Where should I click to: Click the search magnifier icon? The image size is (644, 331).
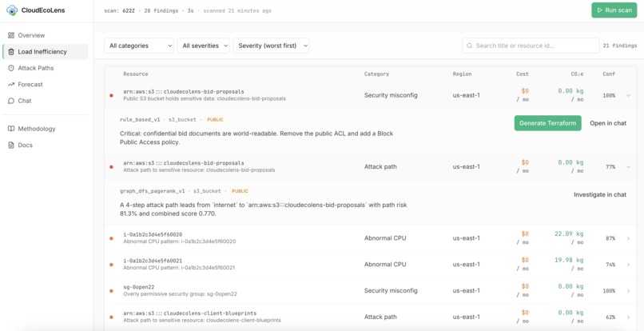click(x=470, y=46)
